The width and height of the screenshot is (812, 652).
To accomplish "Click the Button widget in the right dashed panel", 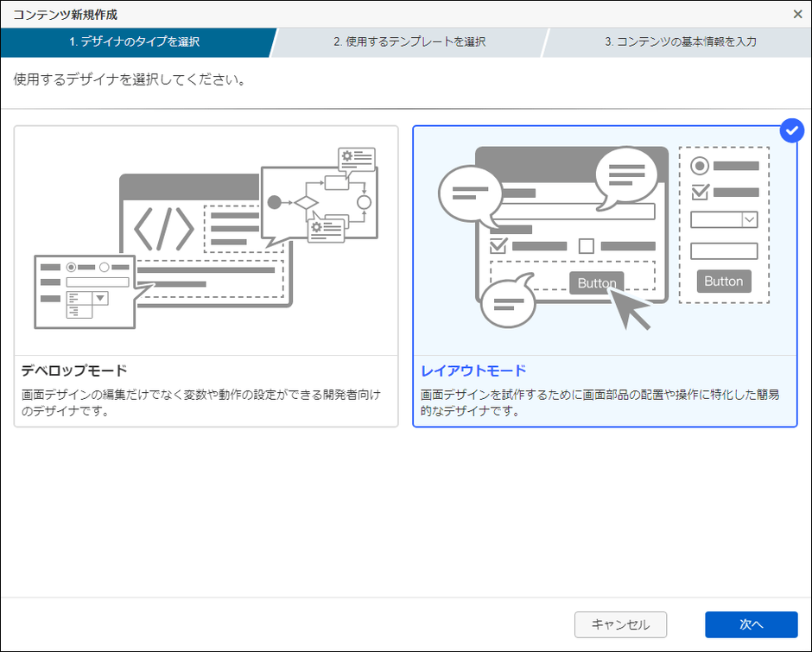I will coord(724,281).
